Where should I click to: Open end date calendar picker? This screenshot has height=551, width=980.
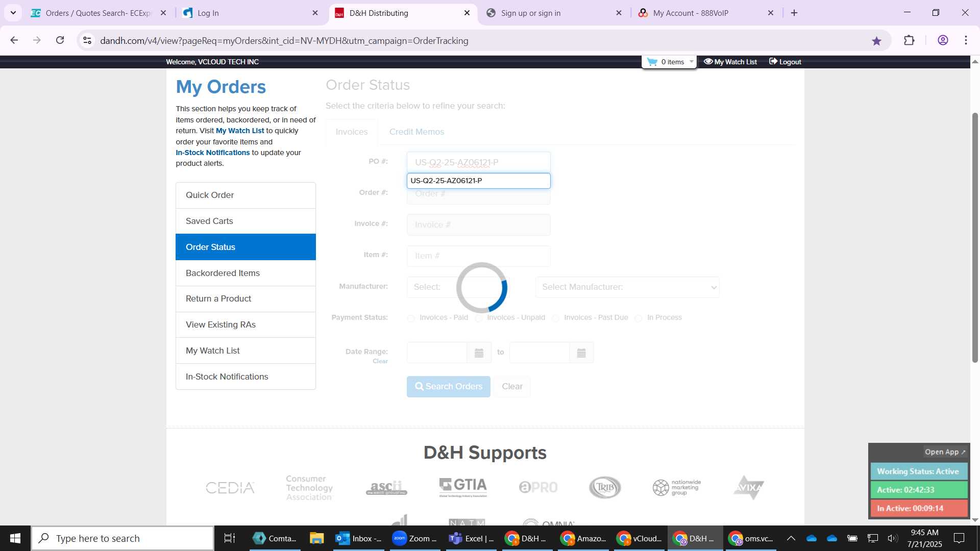tap(581, 353)
